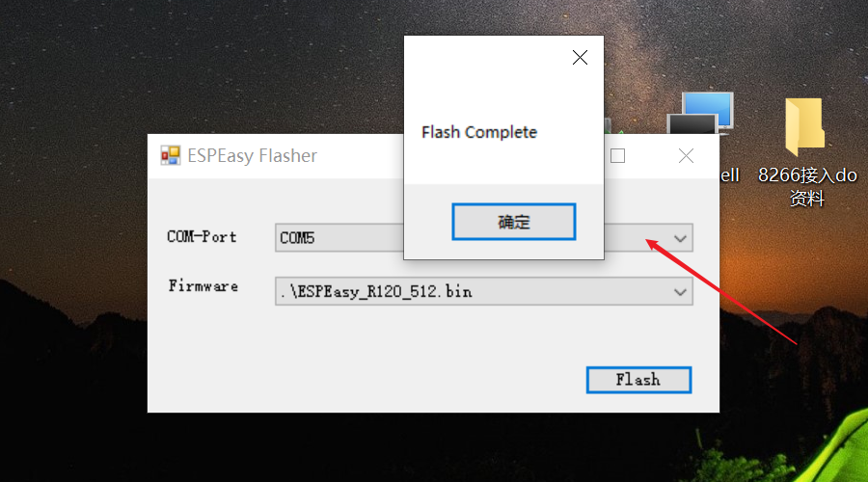Viewport: 868px width, 482px height.
Task: Close the Flash Complete message box
Action: pos(580,58)
